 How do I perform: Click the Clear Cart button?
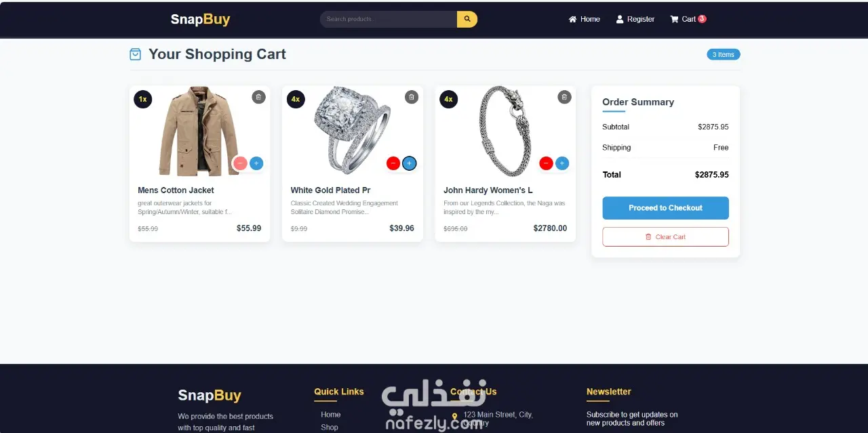[665, 236]
